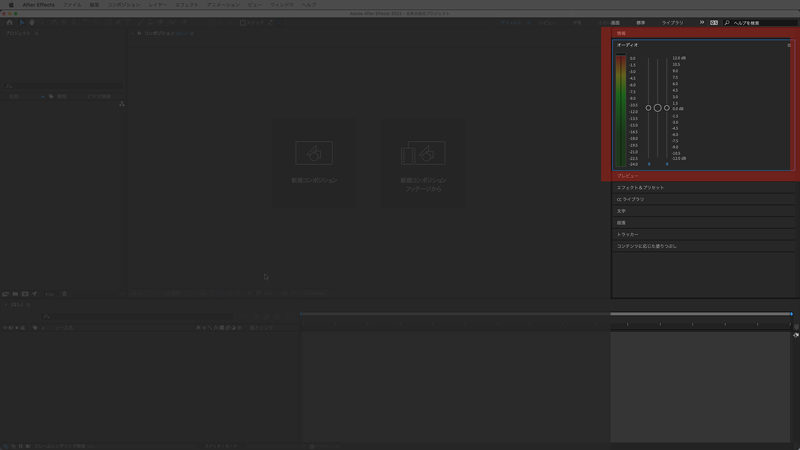Screen dimensions: 800x450
Task: Click new composition from footage icon
Action: (x=421, y=153)
